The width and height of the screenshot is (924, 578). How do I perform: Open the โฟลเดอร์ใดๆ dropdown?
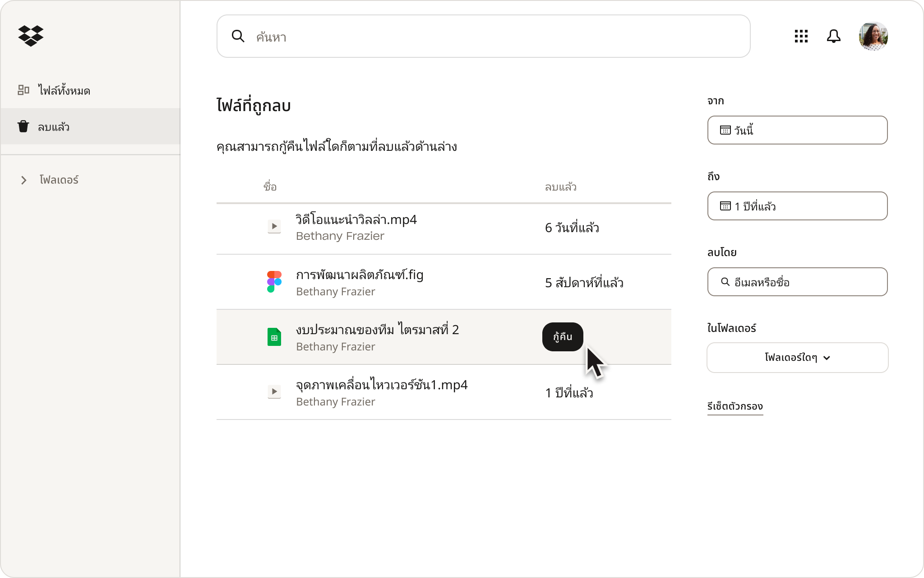[797, 358]
